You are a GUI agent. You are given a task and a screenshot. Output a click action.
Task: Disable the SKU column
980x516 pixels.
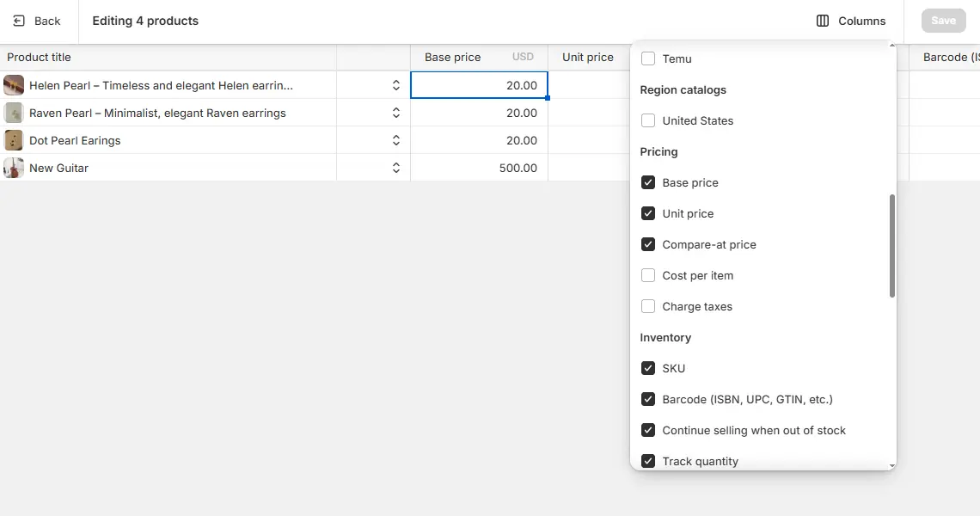[647, 368]
